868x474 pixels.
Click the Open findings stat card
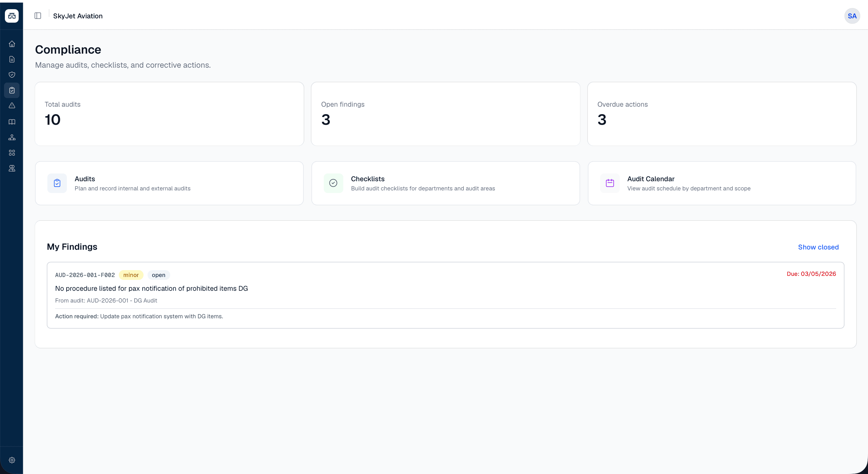pyautogui.click(x=445, y=114)
